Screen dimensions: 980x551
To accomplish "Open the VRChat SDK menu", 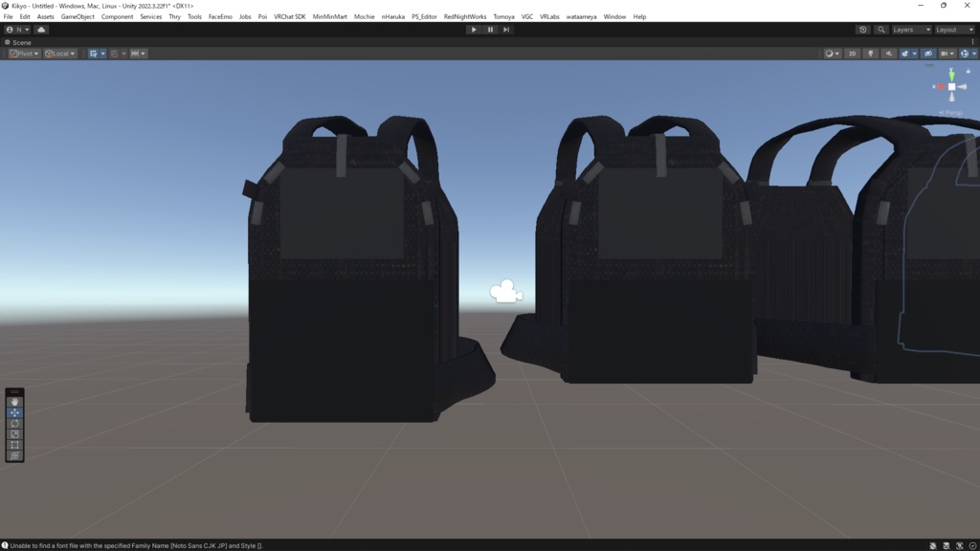I will (289, 17).
